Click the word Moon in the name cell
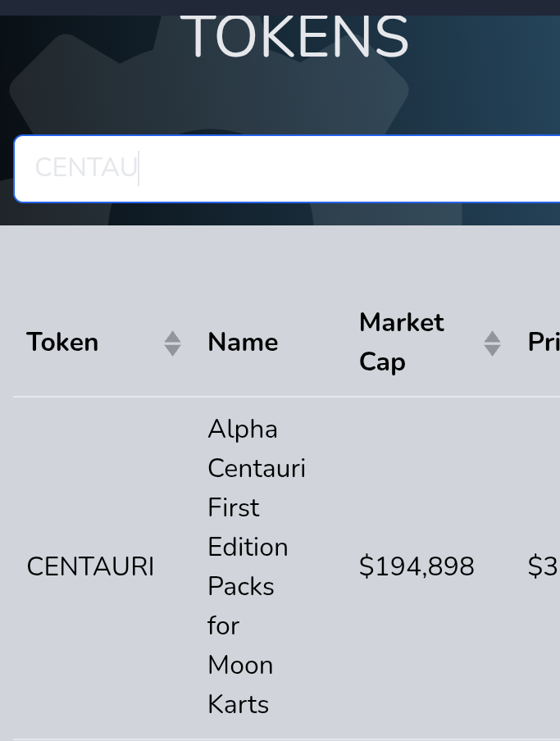Screen dimensions: 560x741 coord(240,666)
